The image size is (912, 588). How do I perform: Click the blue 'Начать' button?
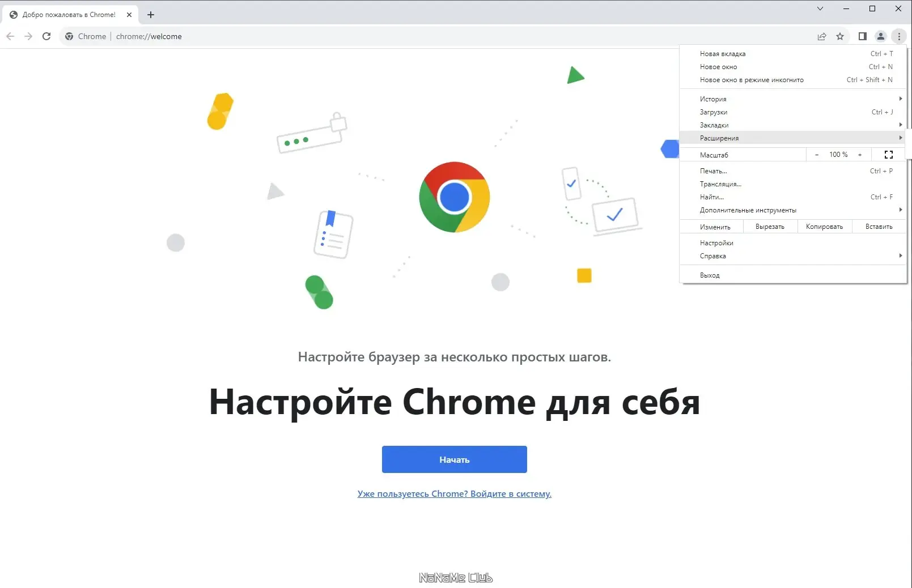(x=455, y=459)
